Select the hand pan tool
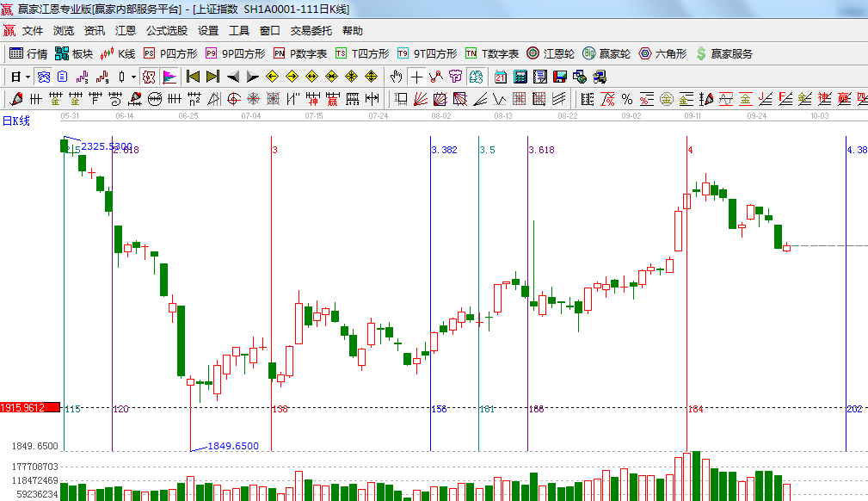Image resolution: width=868 pixels, height=501 pixels. 397,77
